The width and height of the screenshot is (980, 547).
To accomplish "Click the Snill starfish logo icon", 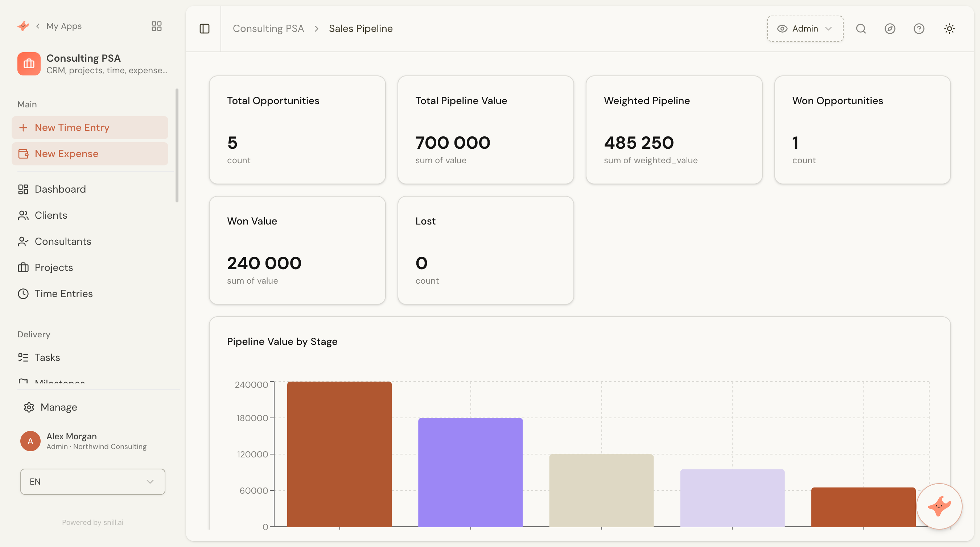I will coord(23,26).
